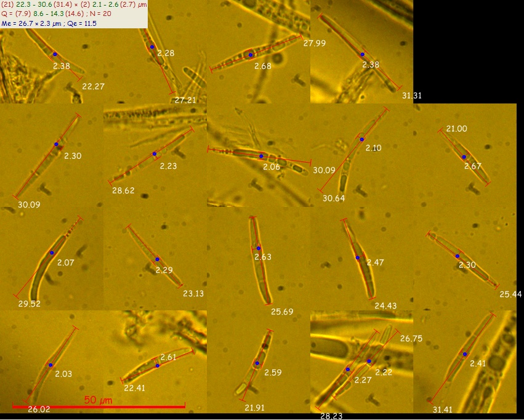Click the 25.44 length label
524x420 pixels.
[x=510, y=294]
